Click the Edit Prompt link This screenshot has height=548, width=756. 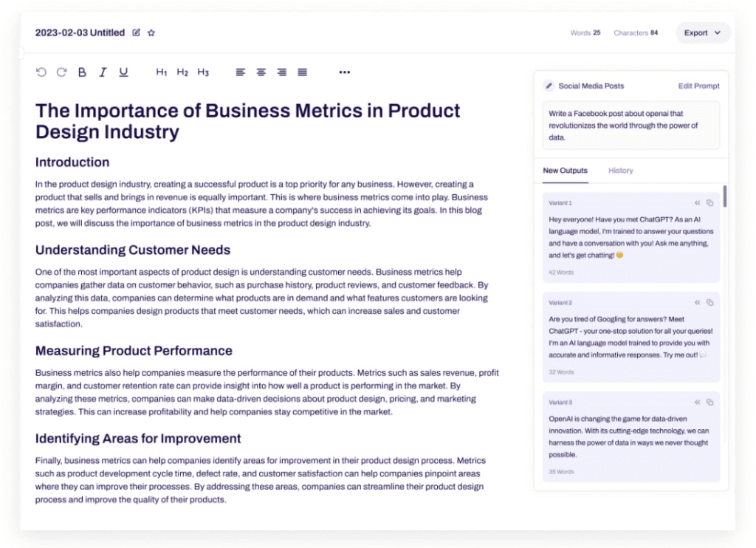tap(698, 86)
